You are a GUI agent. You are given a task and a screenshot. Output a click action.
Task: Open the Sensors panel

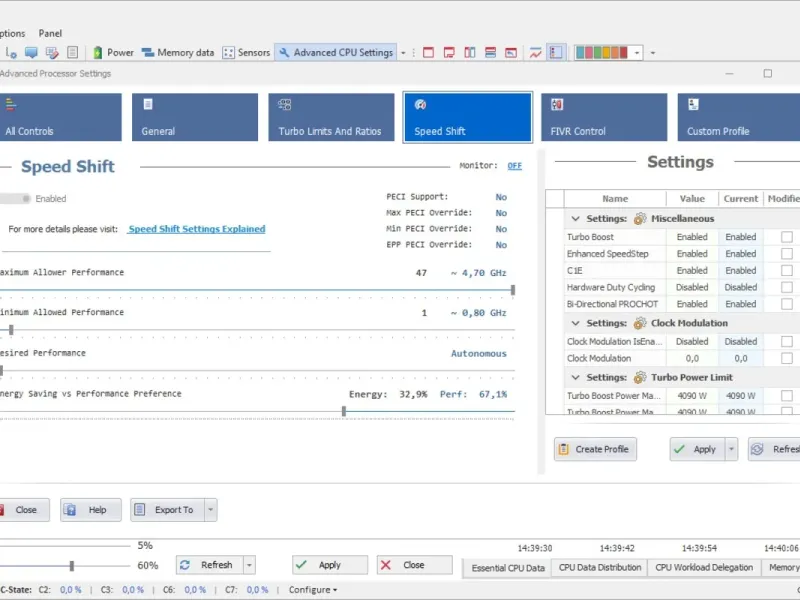pyautogui.click(x=246, y=53)
